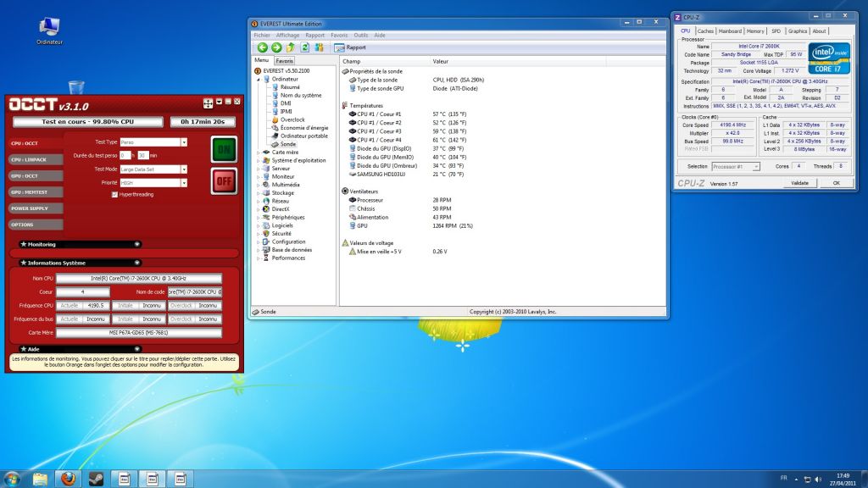Switch to Graphics tab in CPU-Z
The height and width of the screenshot is (488, 868).
[x=798, y=31]
